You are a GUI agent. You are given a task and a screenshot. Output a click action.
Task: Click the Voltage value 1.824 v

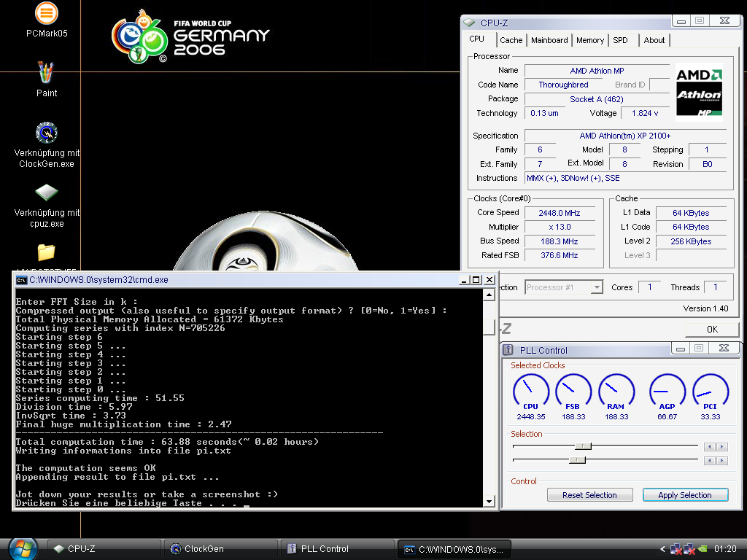[645, 113]
